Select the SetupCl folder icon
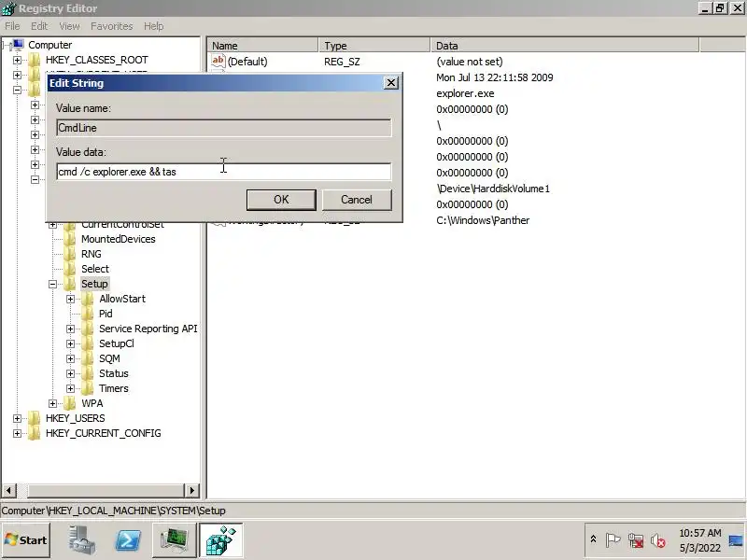This screenshot has height=560, width=747. [88, 343]
